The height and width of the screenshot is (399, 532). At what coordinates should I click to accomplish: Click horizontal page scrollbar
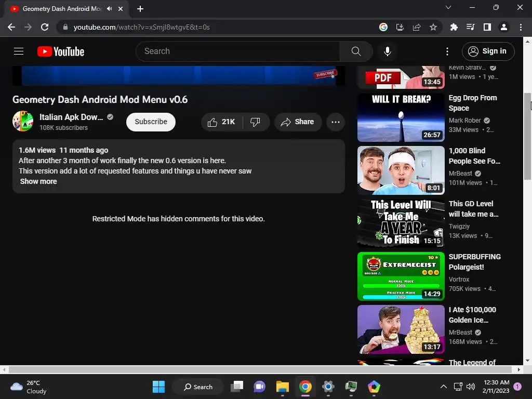pos(260,369)
